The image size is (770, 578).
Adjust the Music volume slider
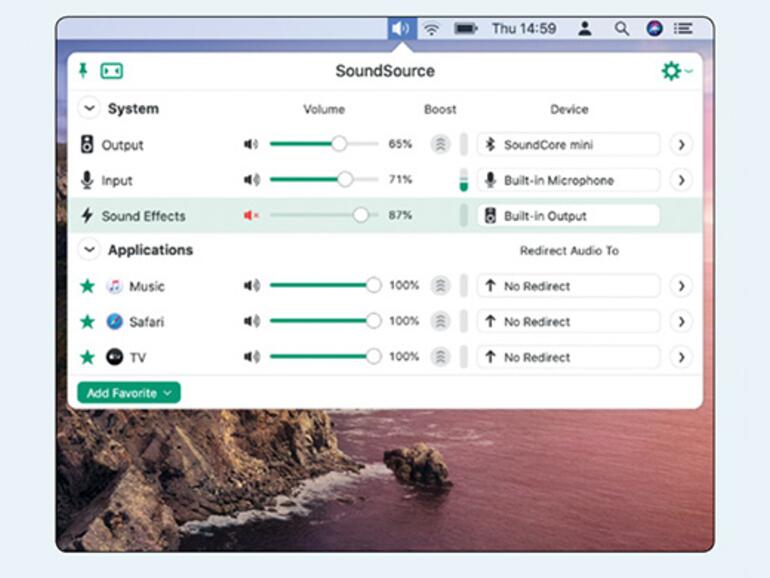tap(325, 285)
